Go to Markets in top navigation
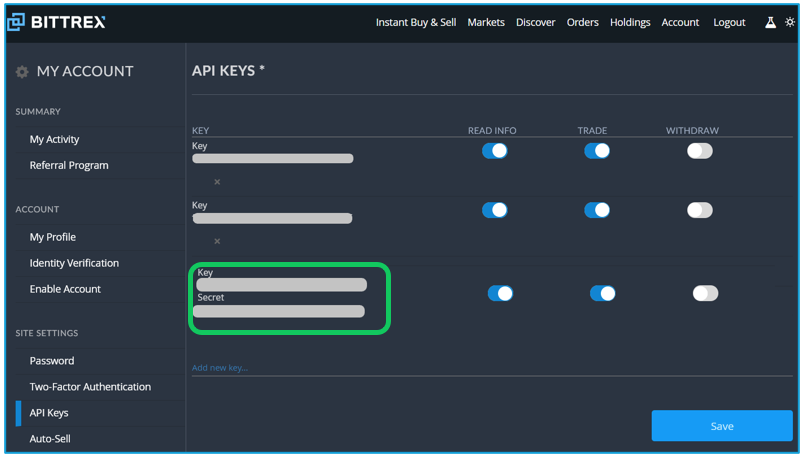The height and width of the screenshot is (458, 803). [486, 23]
